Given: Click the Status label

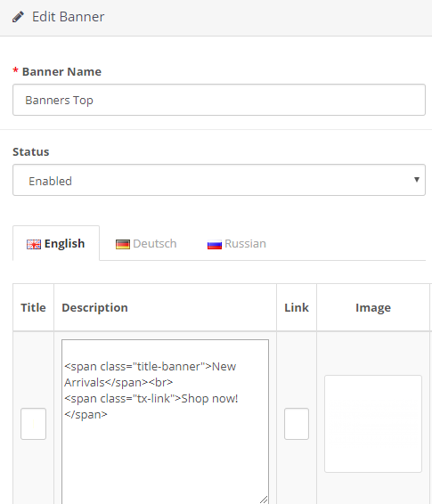Looking at the screenshot, I should 31,151.
